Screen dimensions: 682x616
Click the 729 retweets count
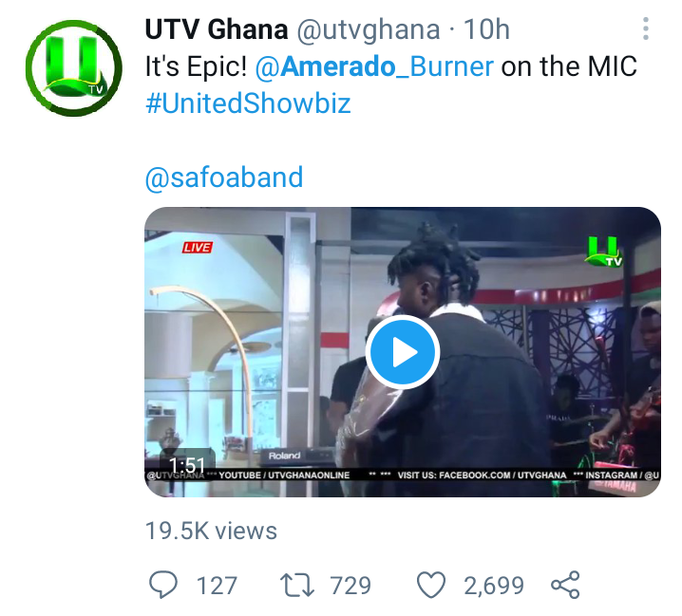[350, 585]
